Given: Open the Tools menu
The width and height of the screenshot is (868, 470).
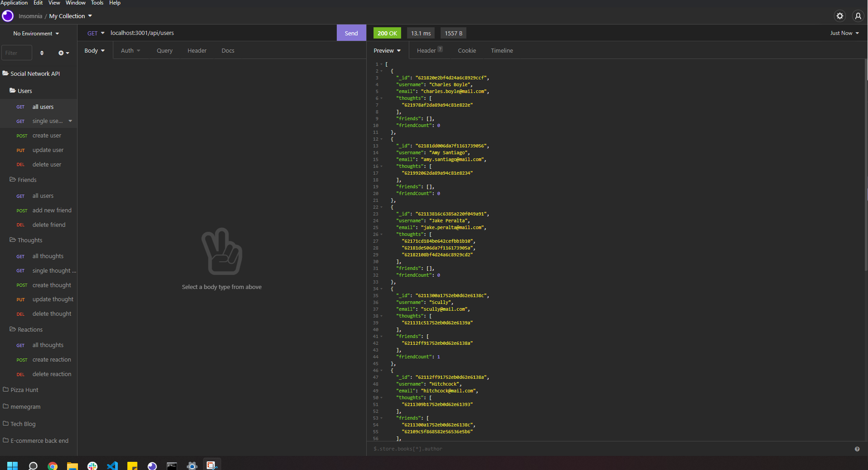Looking at the screenshot, I should point(97,3).
